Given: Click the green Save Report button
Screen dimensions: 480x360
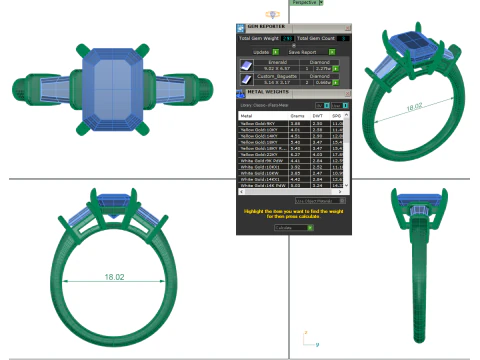Looking at the screenshot, I should pos(332,52).
